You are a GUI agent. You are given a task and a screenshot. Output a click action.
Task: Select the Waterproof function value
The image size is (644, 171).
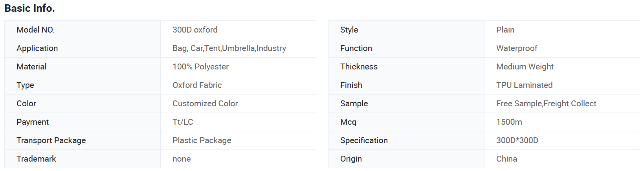coord(517,48)
